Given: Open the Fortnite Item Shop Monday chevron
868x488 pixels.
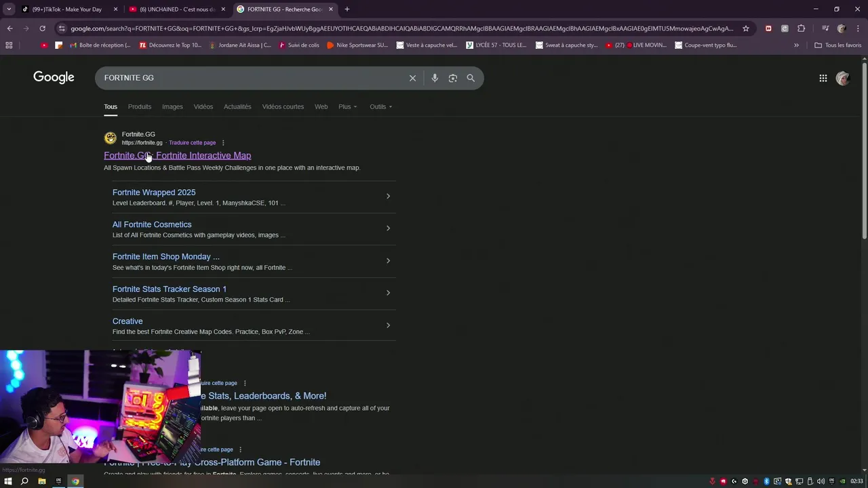Looking at the screenshot, I should [x=388, y=261].
